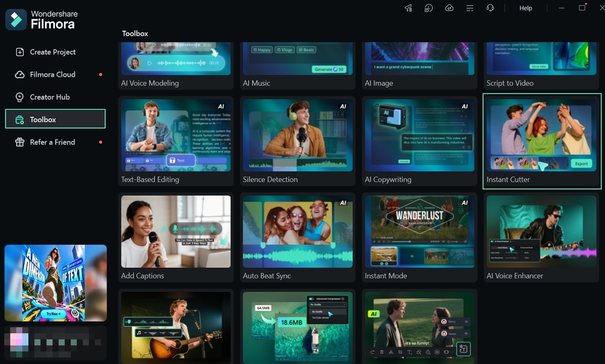The height and width of the screenshot is (364, 605).
Task: Click the cloud icon beside Filmora Cloud
Action: (20, 74)
